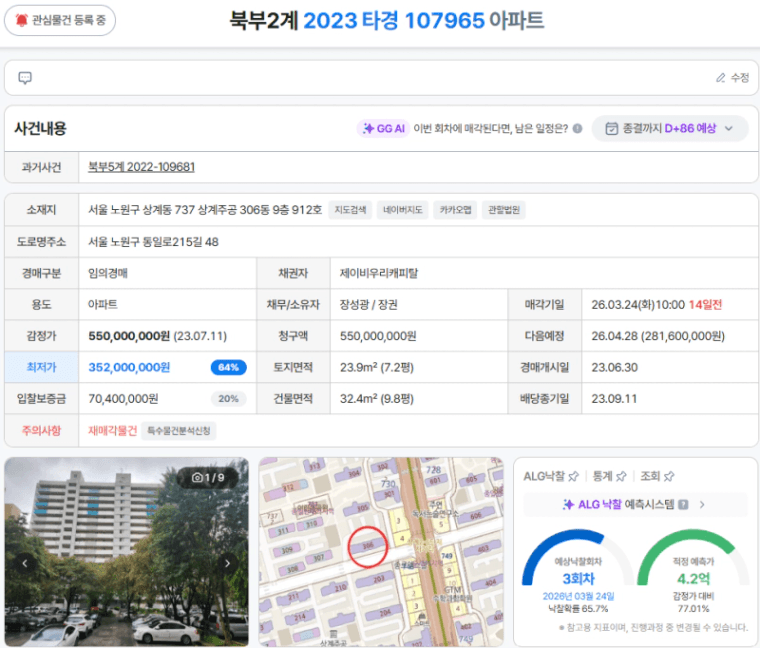Click the info icon after 남은 일정은?
Screen dimensions: 760x648
pos(577,129)
